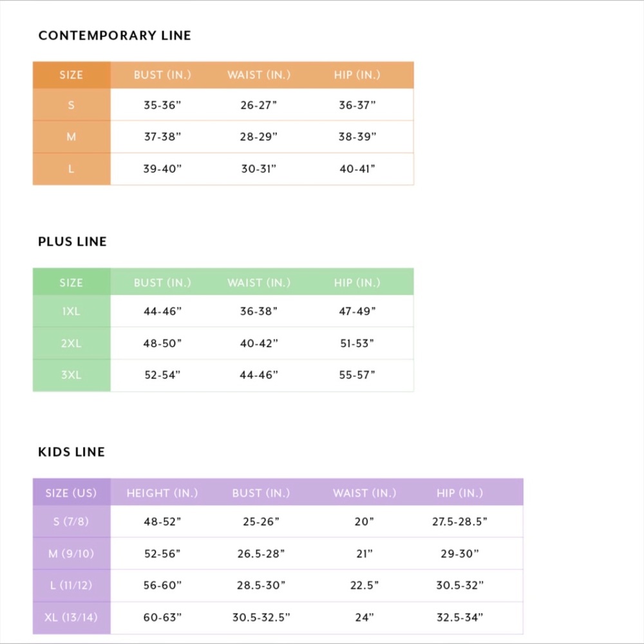Click the 22.5" kids waist cell
Screen dimensions: 644x644
click(x=364, y=585)
